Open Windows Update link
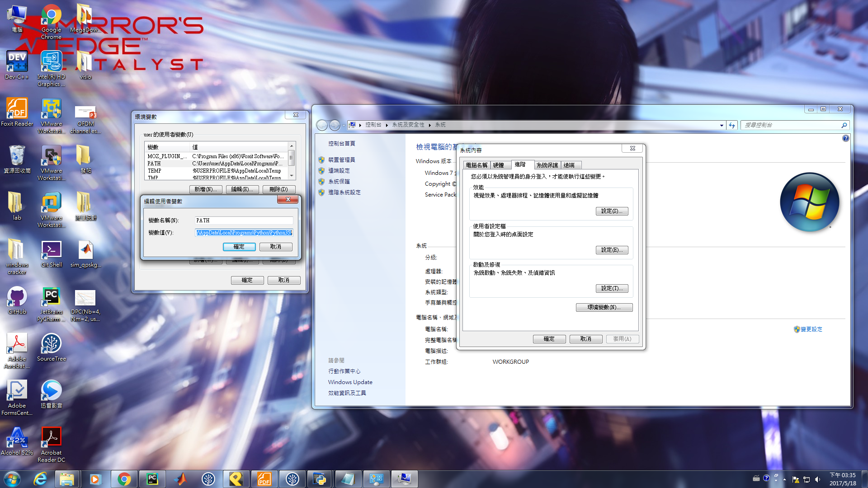Image resolution: width=868 pixels, height=488 pixels. [x=350, y=382]
